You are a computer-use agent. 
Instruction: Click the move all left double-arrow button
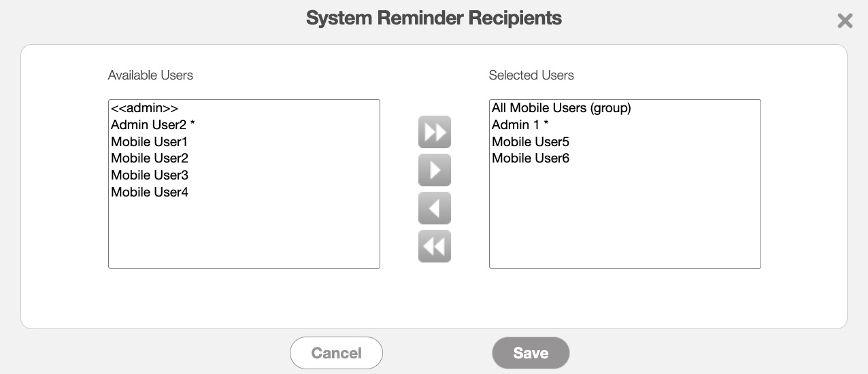coord(435,246)
